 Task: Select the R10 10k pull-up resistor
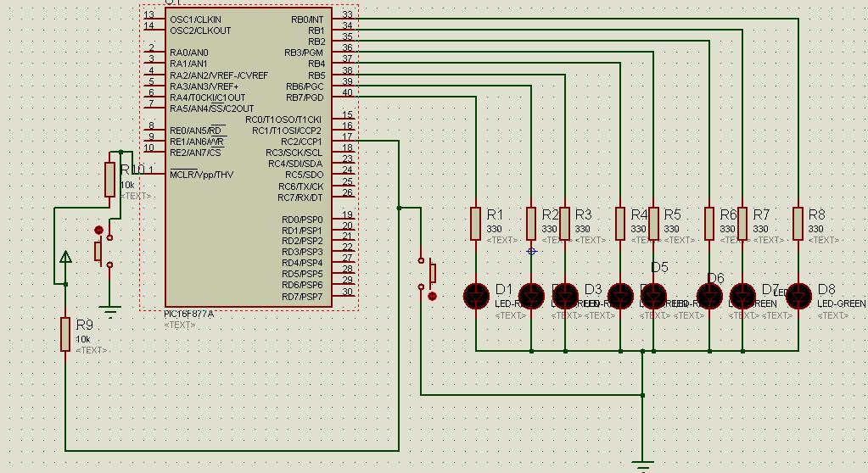pos(109,179)
